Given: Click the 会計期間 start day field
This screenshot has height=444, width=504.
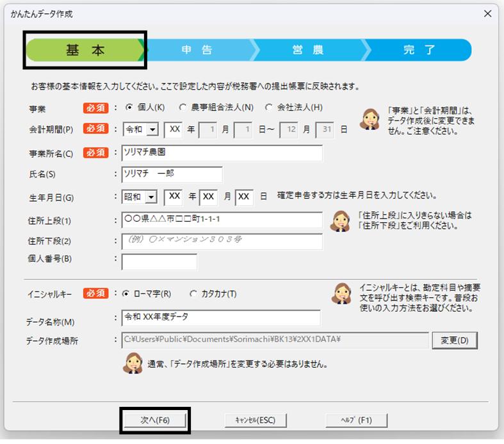Looking at the screenshot, I should [x=243, y=130].
